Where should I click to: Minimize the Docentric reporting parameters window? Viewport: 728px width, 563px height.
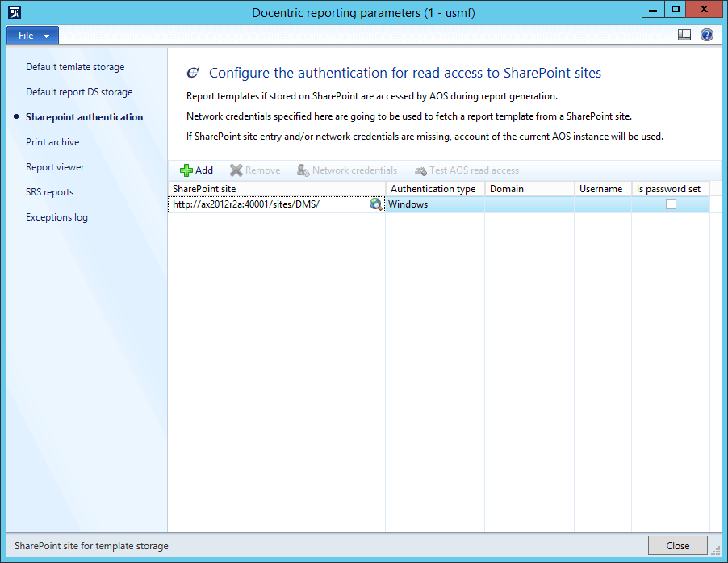(x=653, y=10)
